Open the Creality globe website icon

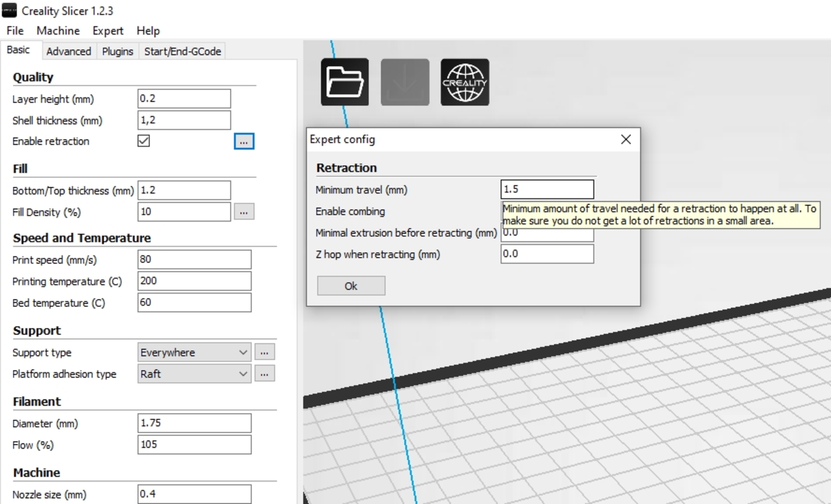(x=465, y=82)
